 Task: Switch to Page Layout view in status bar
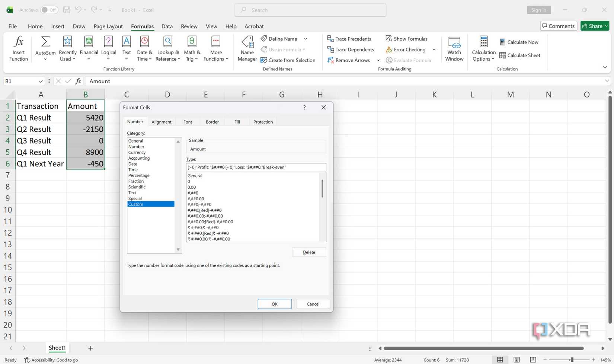[x=517, y=360]
